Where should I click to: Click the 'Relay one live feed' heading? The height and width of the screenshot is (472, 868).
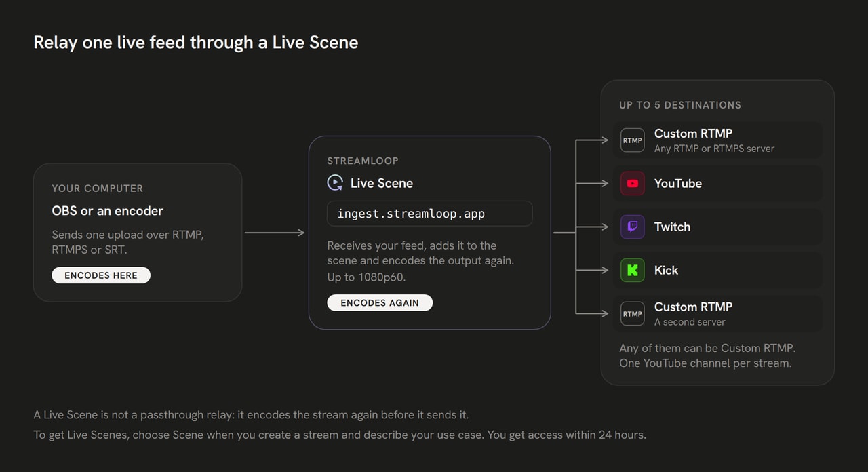(x=196, y=42)
